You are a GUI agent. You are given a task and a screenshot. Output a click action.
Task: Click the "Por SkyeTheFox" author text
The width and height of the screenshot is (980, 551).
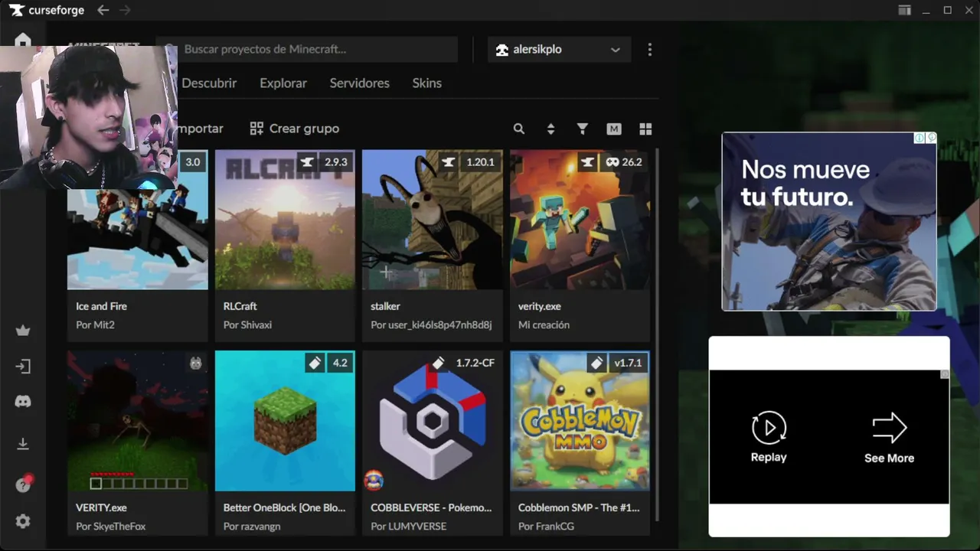(x=110, y=527)
